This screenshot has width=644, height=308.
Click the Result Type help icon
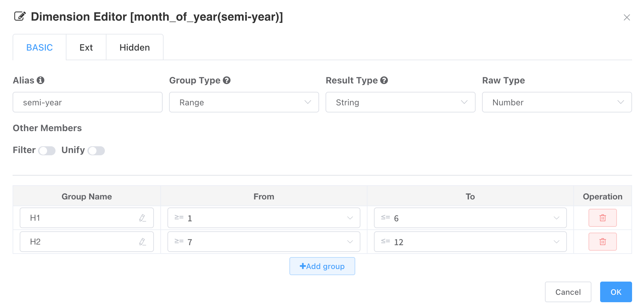point(384,80)
